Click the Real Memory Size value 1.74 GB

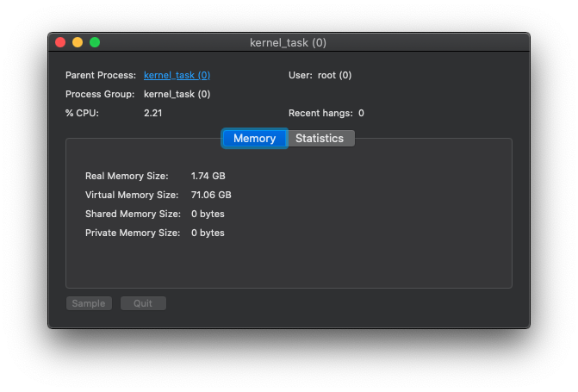(x=208, y=176)
